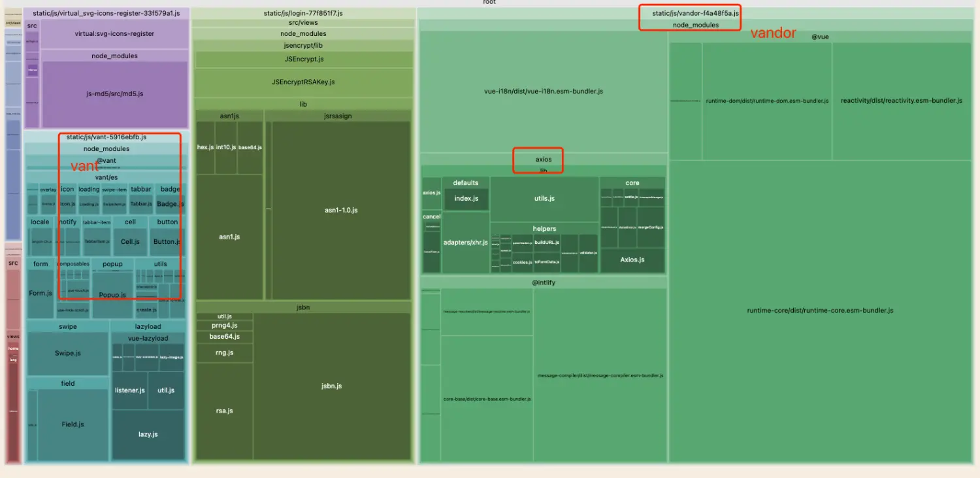Select the core-base.esm-bundler.js block
The image size is (980, 478).
pyautogui.click(x=487, y=398)
